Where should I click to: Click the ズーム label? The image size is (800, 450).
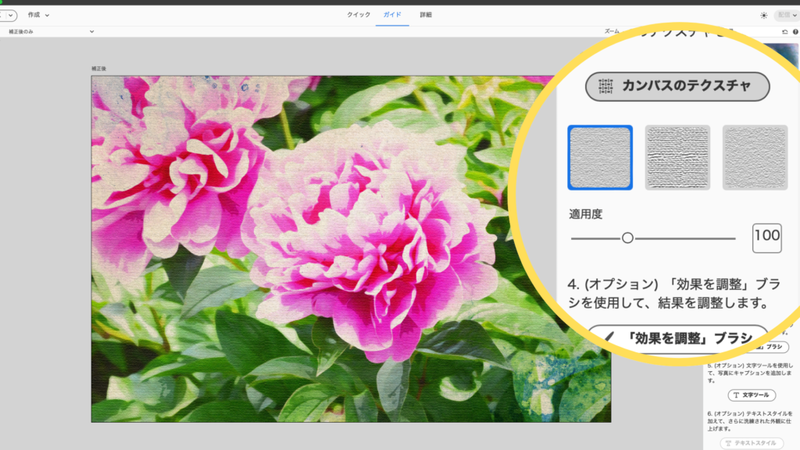(612, 32)
